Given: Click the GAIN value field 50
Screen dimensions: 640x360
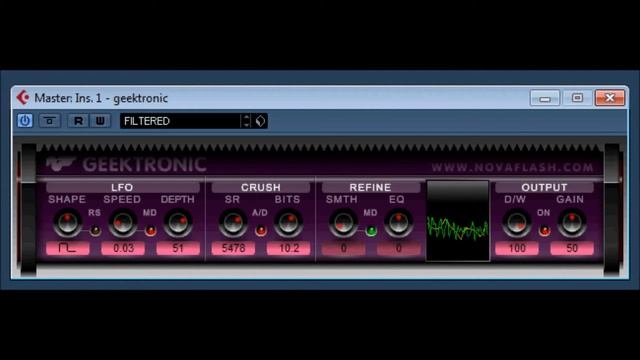Looking at the screenshot, I should 572,248.
